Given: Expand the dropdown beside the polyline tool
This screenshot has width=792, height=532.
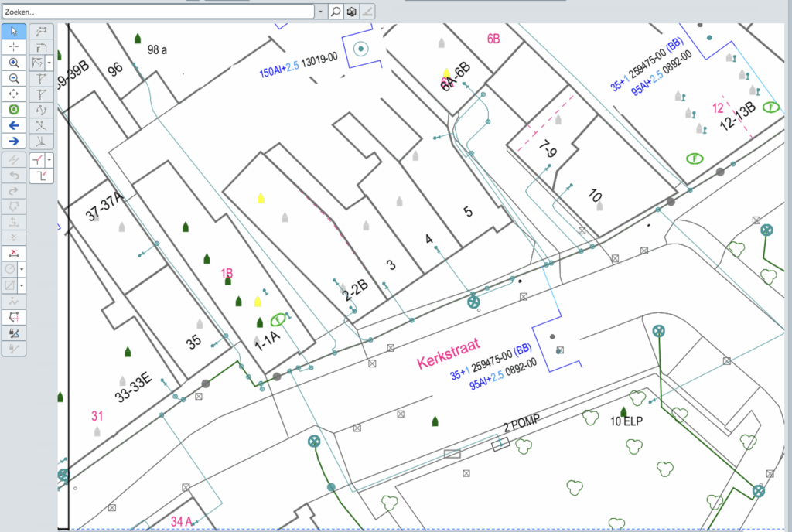Looking at the screenshot, I should click(49, 63).
